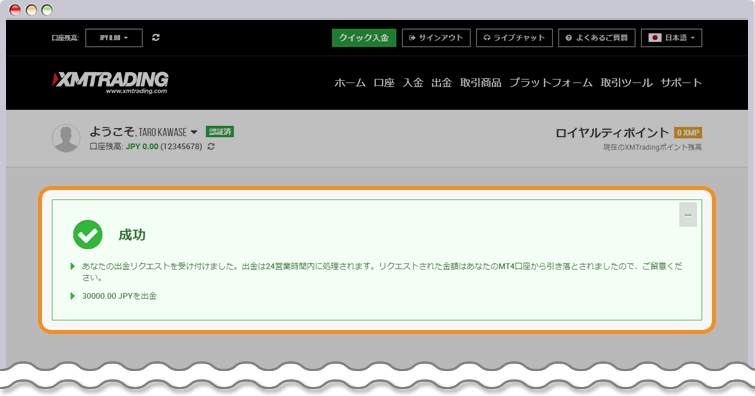This screenshot has height=396, width=755.
Task: Click the user profile avatar
Action: pos(66,138)
